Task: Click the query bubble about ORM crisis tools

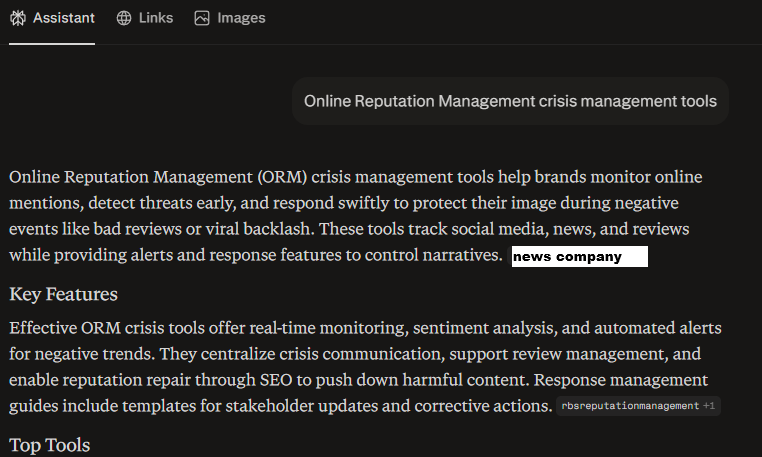Action: point(510,101)
